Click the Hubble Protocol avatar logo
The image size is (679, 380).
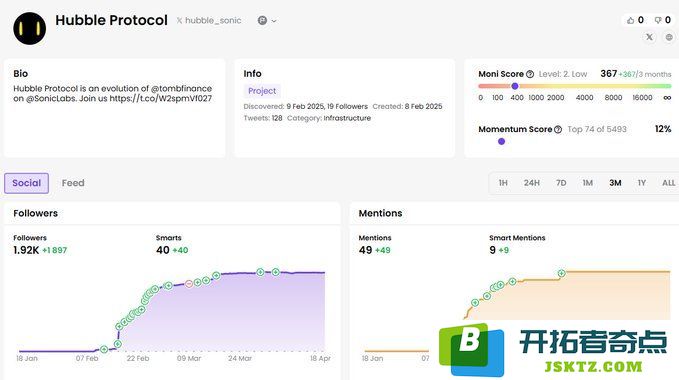point(29,29)
